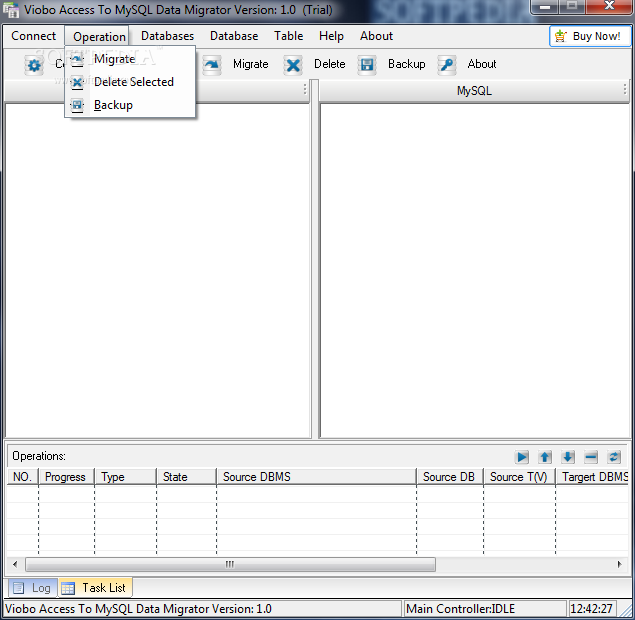
Task: Switch to the Task List tab
Action: click(96, 588)
